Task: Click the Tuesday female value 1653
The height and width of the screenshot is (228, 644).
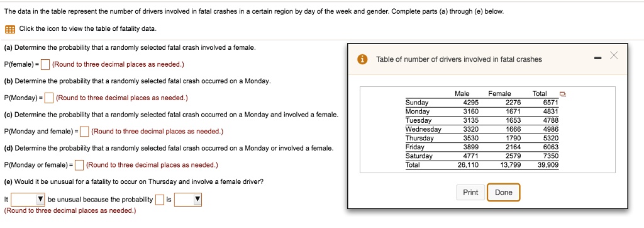Action: pos(513,120)
